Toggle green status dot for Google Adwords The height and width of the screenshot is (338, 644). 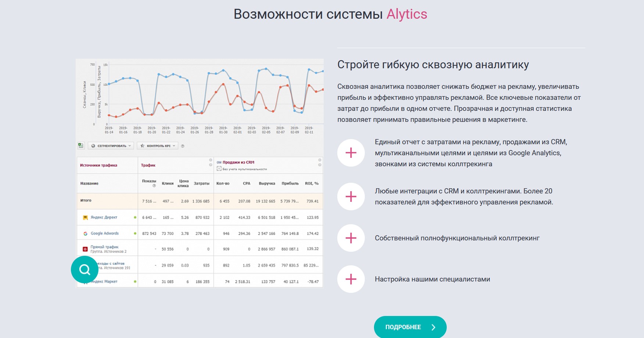click(x=135, y=233)
